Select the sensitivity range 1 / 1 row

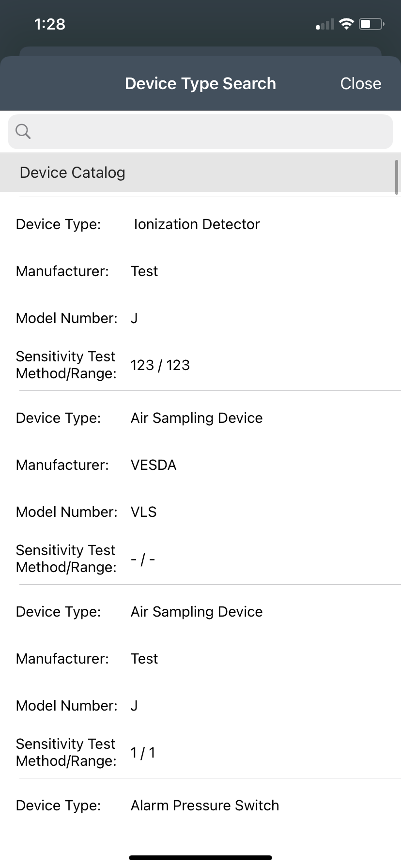tap(143, 752)
